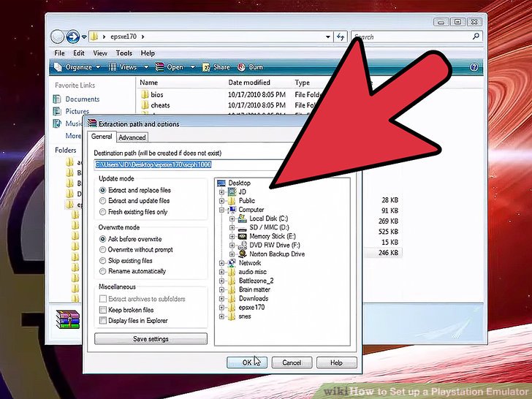Select the Norton Backup Drive icon

243,254
